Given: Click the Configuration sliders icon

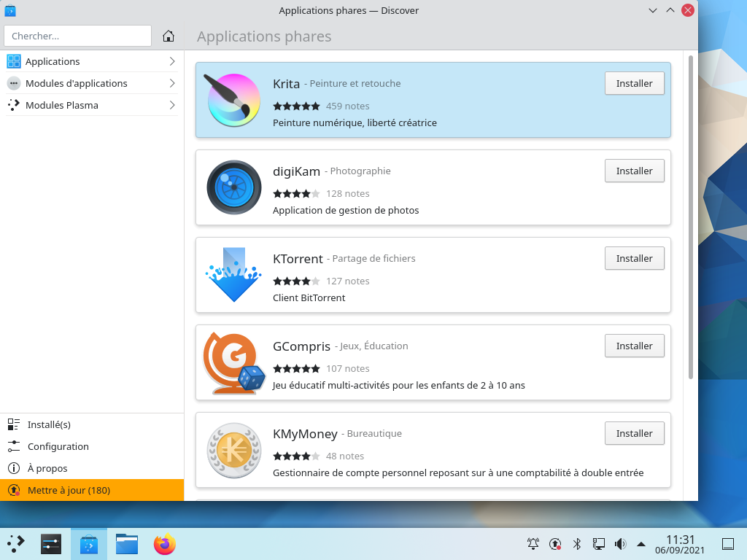Looking at the screenshot, I should click(x=14, y=446).
